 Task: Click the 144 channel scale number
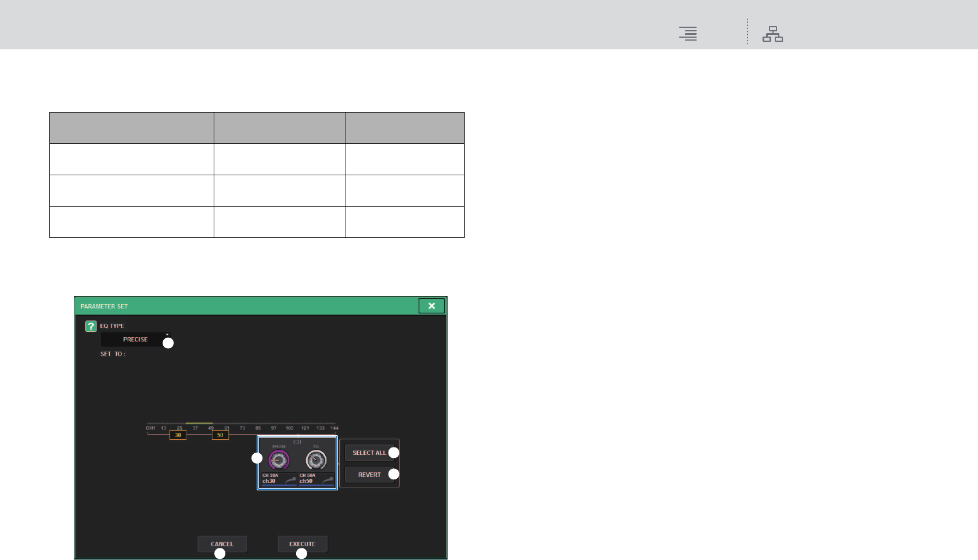(335, 428)
